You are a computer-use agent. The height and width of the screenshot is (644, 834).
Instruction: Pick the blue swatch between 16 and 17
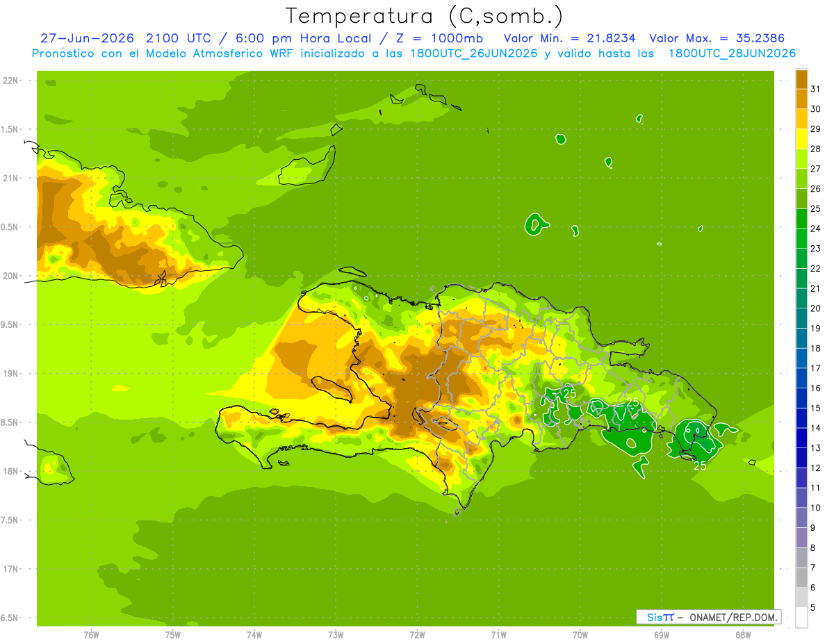pyautogui.click(x=801, y=378)
